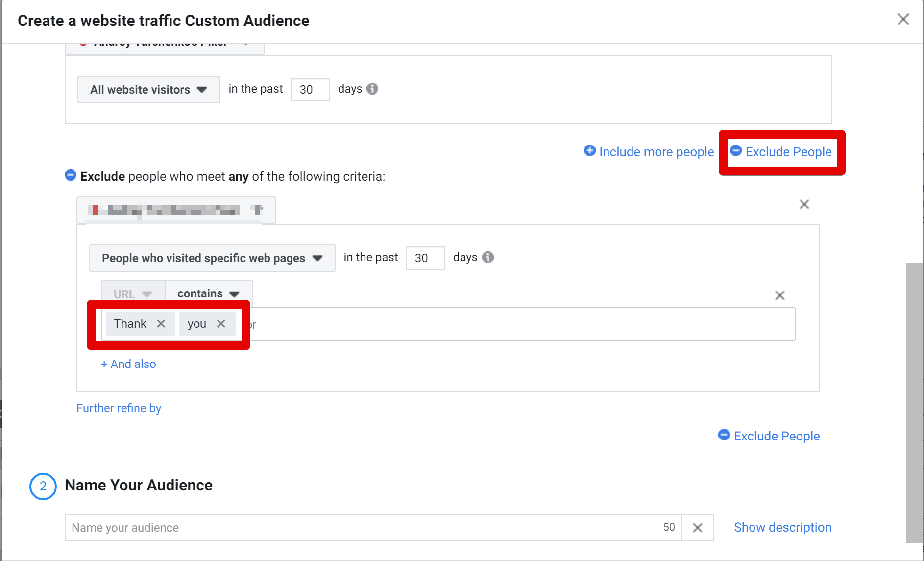Expand People who visited specific web pages dropdown
Viewport: 924px width, 561px height.
[212, 258]
